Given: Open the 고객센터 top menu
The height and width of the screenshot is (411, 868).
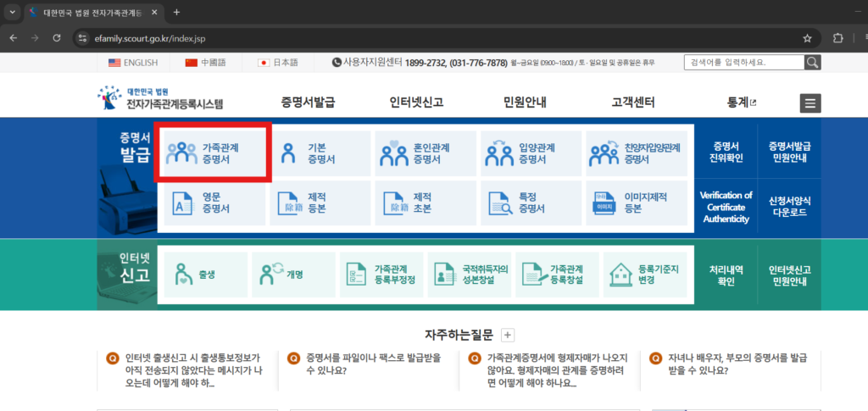Looking at the screenshot, I should [633, 103].
